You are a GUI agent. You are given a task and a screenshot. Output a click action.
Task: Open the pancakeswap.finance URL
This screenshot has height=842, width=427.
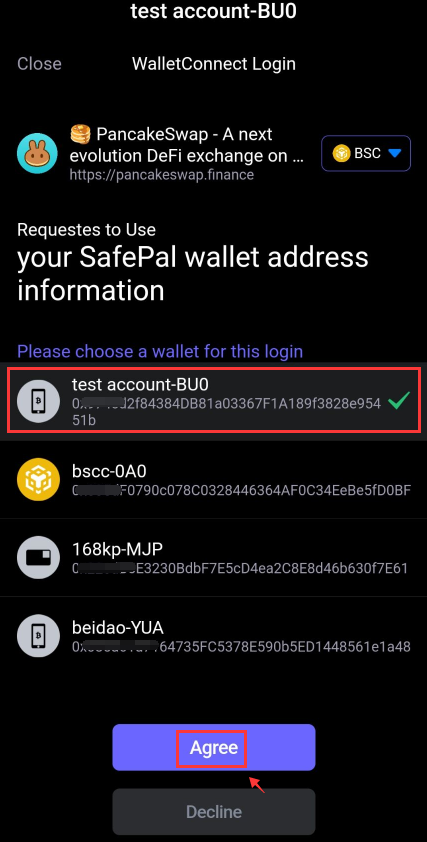coord(162,175)
